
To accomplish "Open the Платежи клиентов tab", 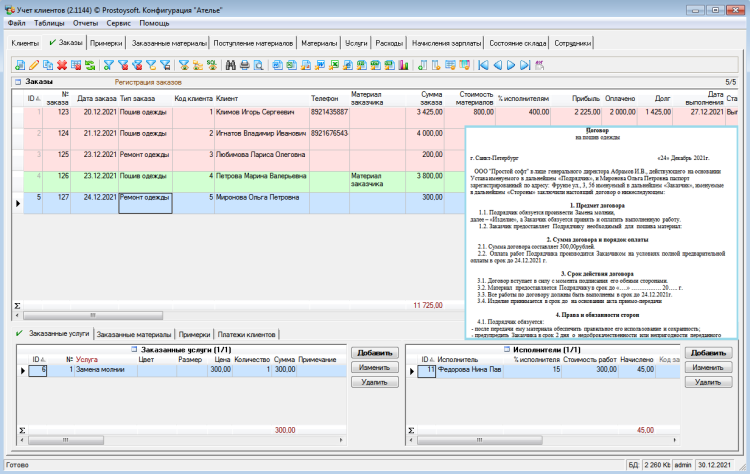I will 247,333.
